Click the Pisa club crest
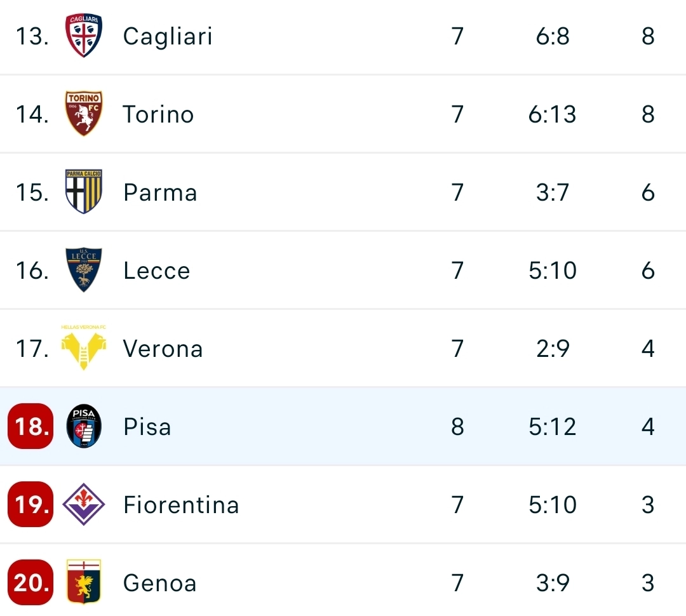The image size is (686, 616). coord(84,427)
